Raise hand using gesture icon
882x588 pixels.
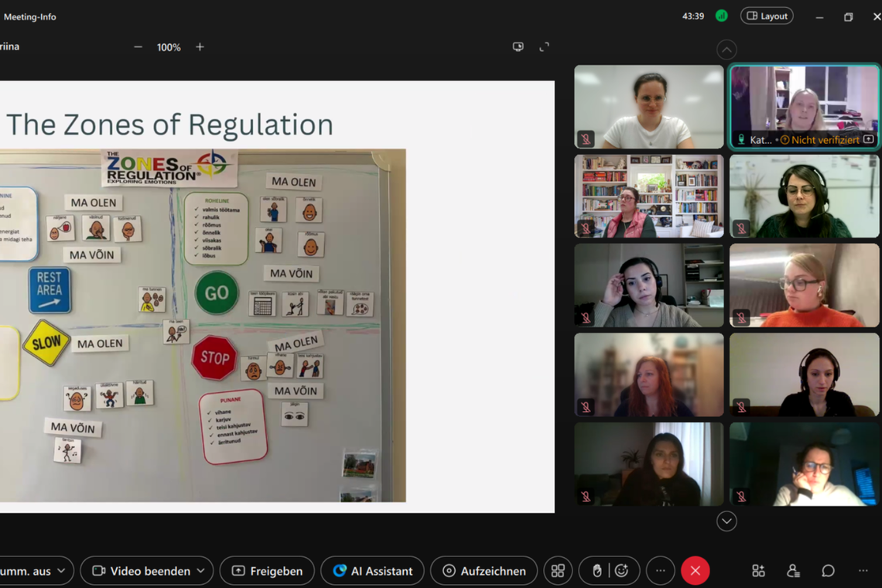pyautogui.click(x=597, y=571)
